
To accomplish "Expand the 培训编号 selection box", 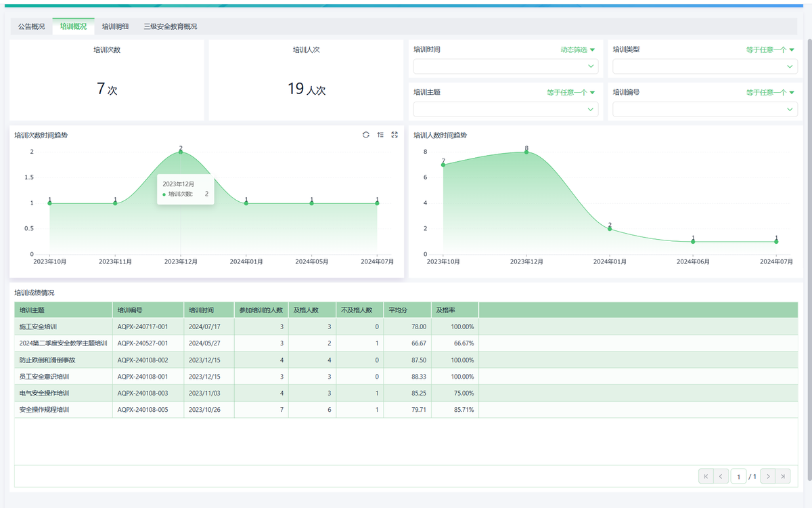I will [x=704, y=109].
